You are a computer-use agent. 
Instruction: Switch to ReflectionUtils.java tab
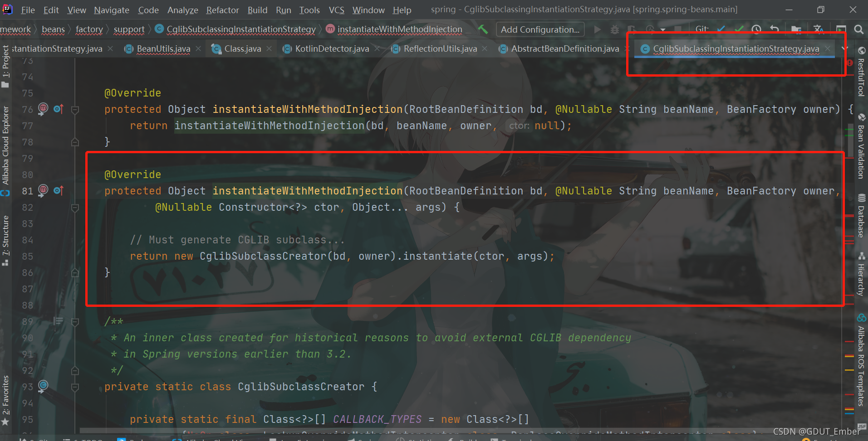pyautogui.click(x=440, y=48)
